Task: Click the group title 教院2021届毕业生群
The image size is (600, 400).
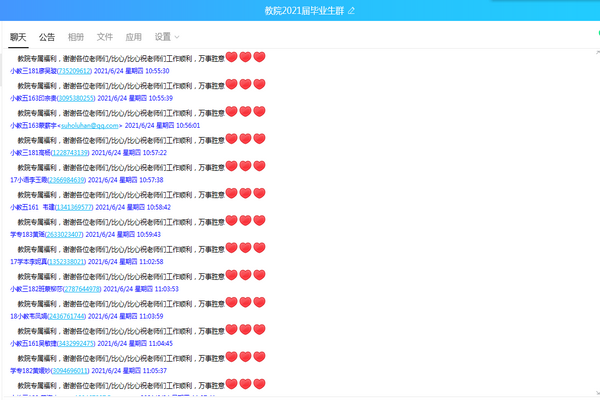Action: point(296,10)
